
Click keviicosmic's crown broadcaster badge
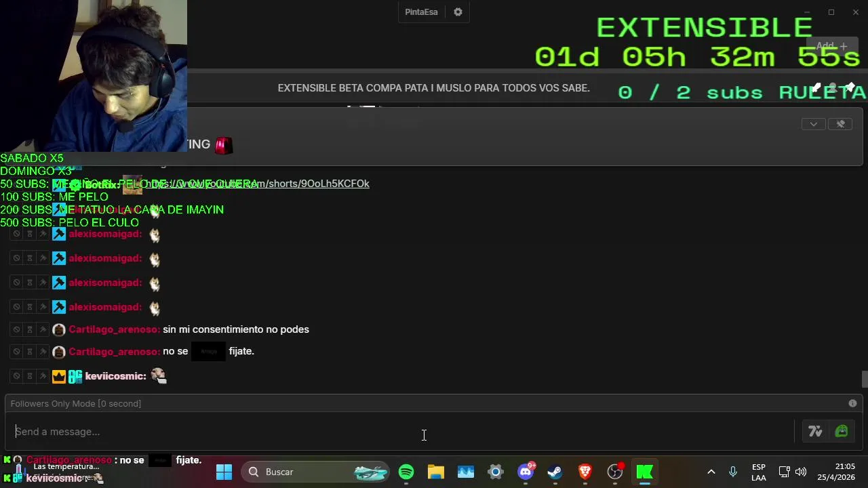click(x=59, y=376)
